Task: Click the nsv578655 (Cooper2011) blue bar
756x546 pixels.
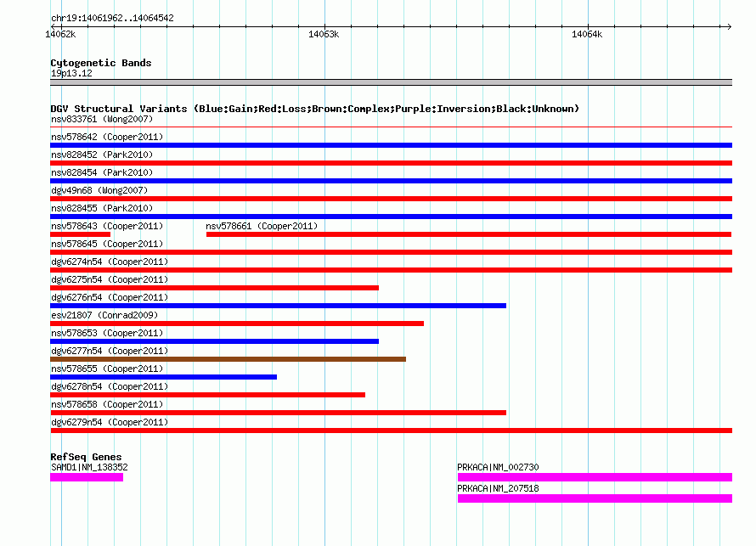Action: pos(163,377)
